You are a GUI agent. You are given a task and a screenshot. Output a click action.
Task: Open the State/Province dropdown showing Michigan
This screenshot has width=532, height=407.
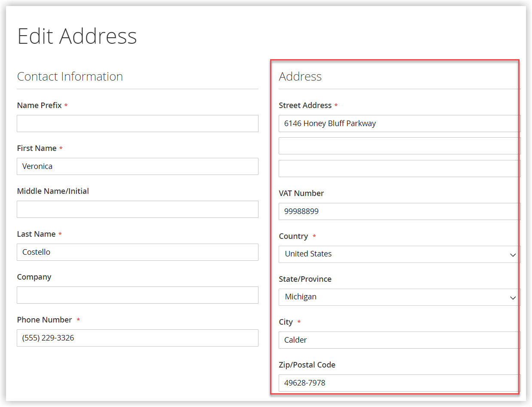[x=399, y=297]
